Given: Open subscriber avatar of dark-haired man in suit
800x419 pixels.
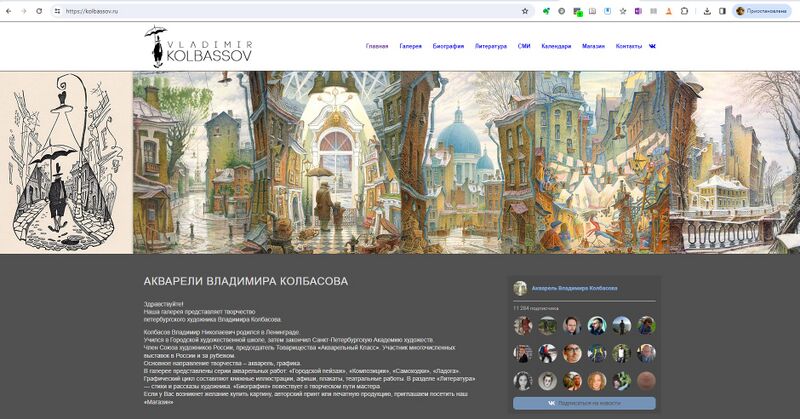Looking at the screenshot, I should [x=572, y=326].
